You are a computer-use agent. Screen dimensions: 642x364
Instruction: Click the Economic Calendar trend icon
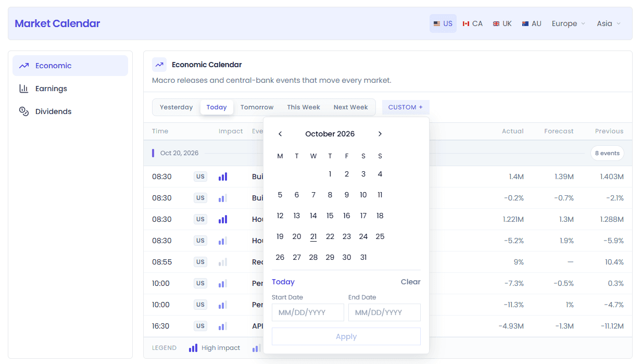pos(159,65)
